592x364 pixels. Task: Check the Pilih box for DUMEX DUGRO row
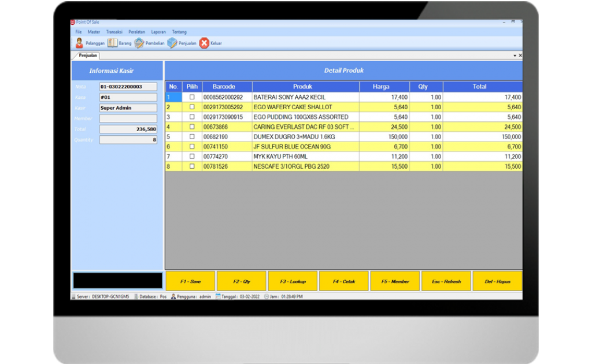[x=192, y=137]
